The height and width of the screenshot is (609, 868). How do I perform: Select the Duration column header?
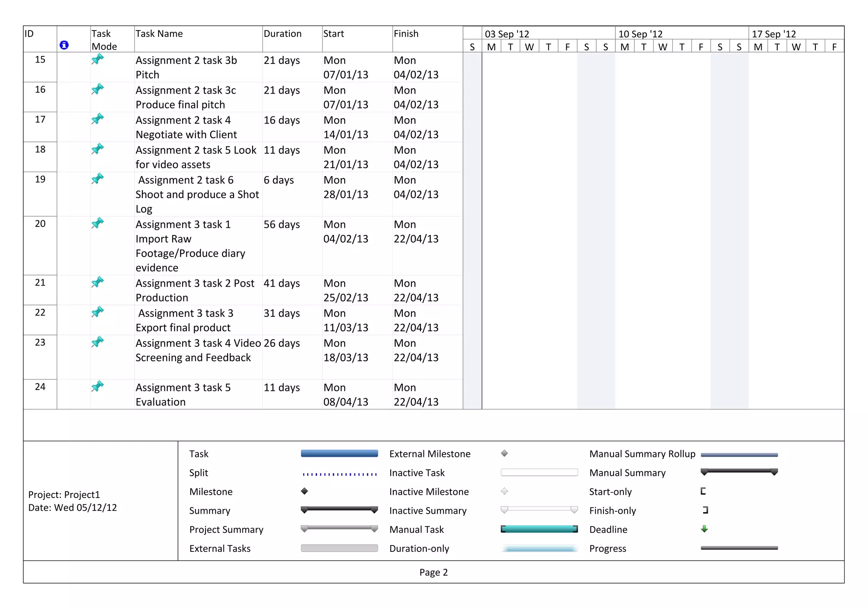[x=283, y=34]
